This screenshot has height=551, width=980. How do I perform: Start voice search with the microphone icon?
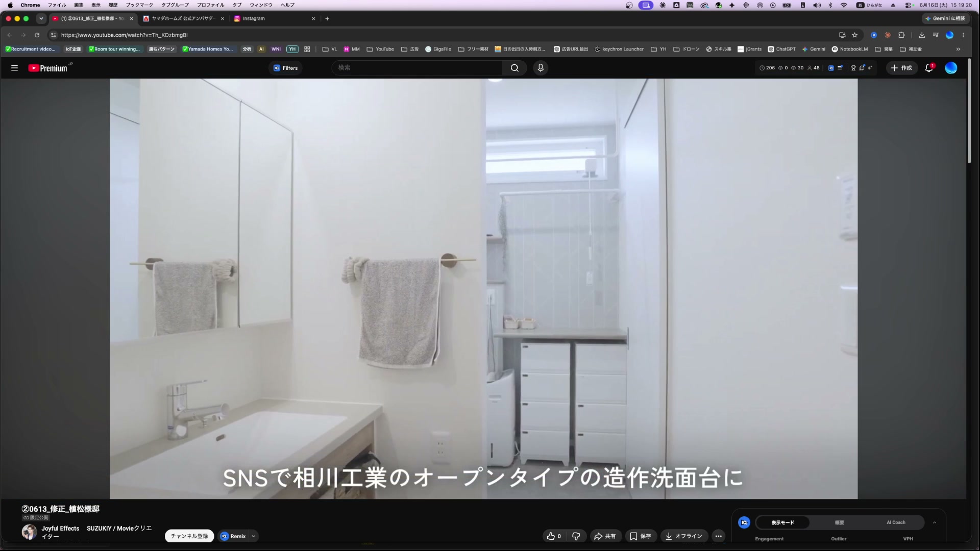(541, 68)
